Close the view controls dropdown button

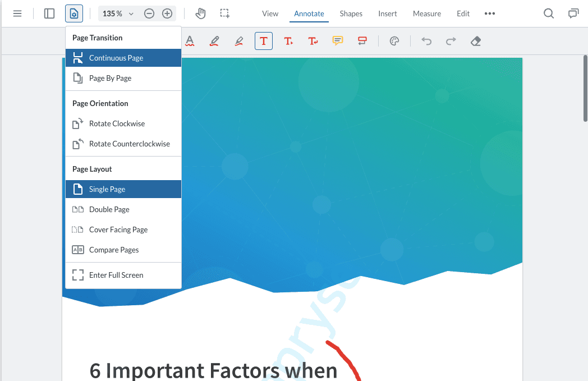[74, 13]
